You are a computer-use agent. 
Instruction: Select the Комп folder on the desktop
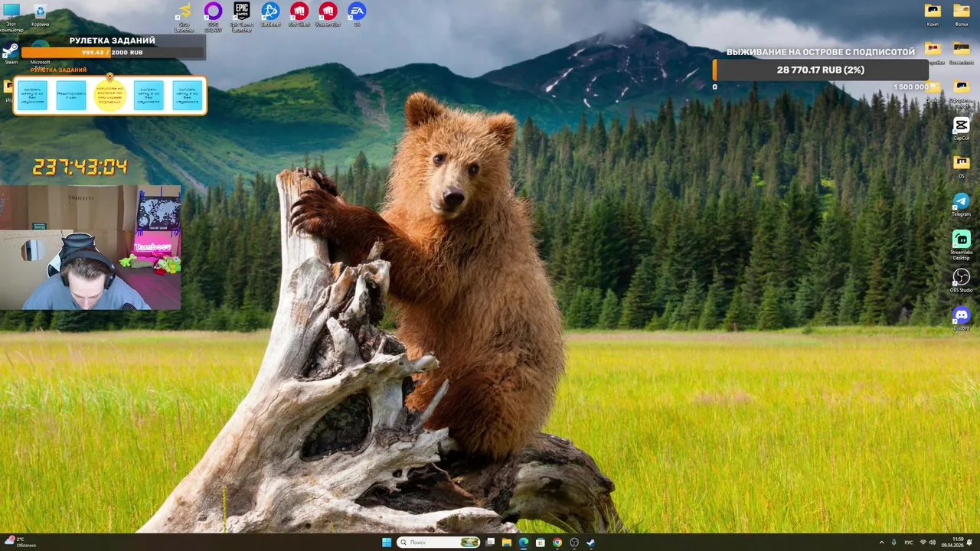coord(933,15)
